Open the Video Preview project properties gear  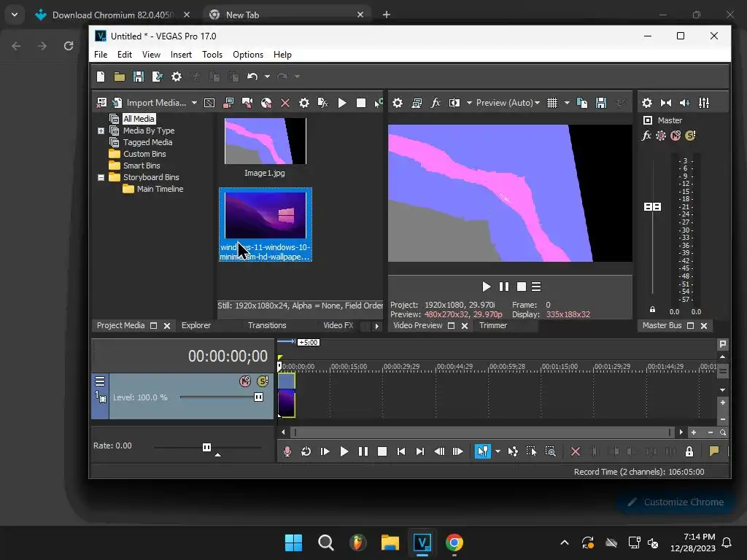tap(398, 103)
